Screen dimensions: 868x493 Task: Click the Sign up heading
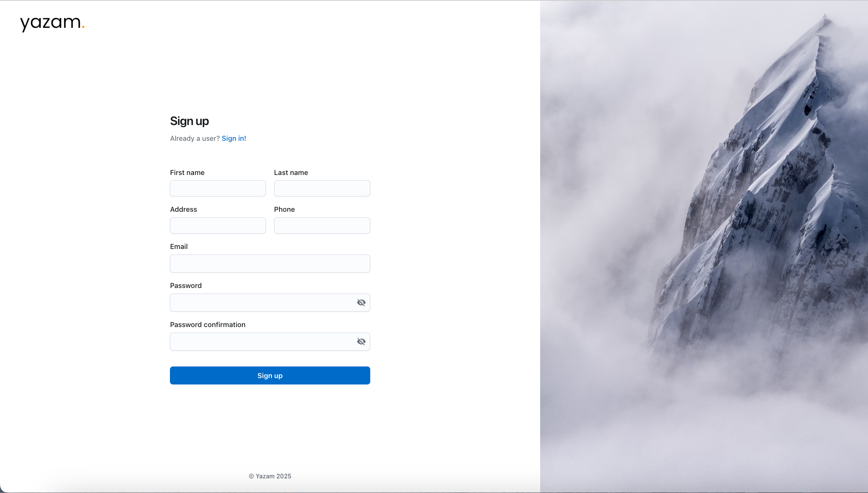(189, 121)
